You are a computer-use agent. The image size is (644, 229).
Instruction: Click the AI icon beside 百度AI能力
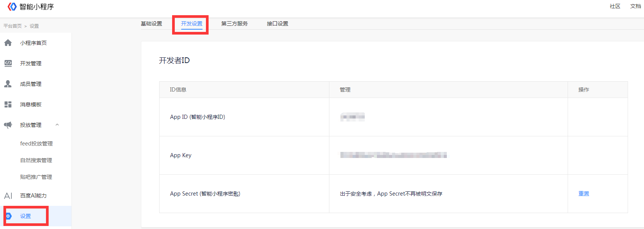(8, 196)
